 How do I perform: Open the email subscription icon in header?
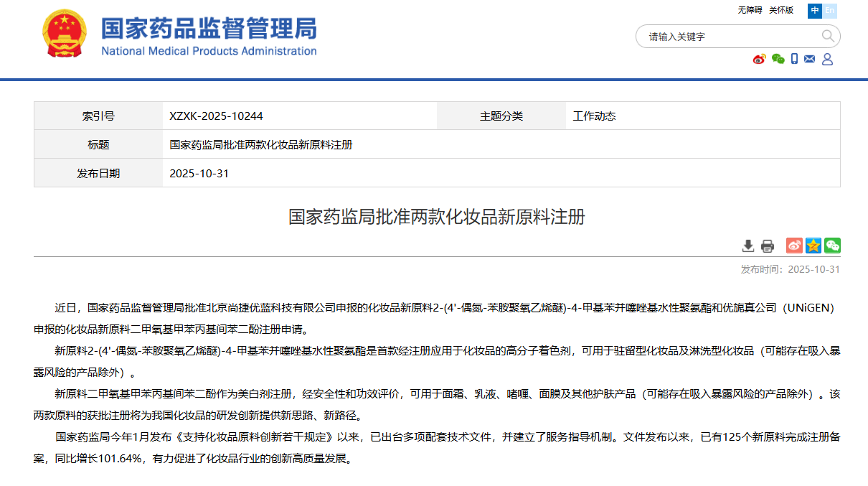click(809, 59)
